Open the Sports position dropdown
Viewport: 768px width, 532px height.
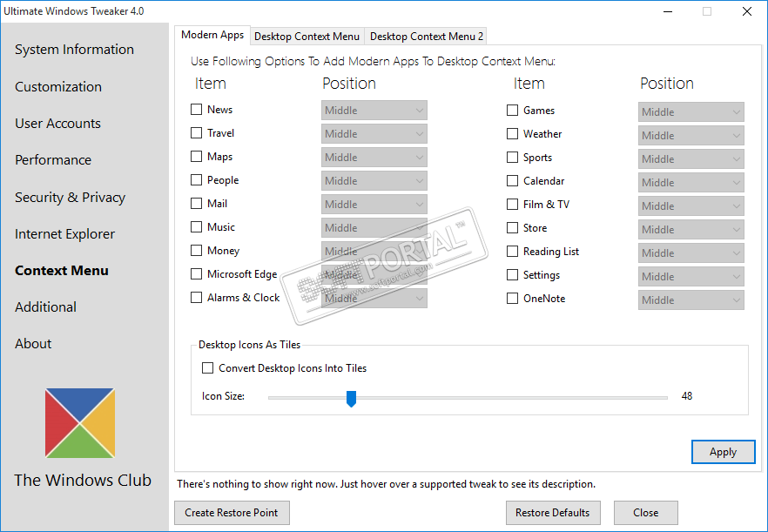[691, 158]
